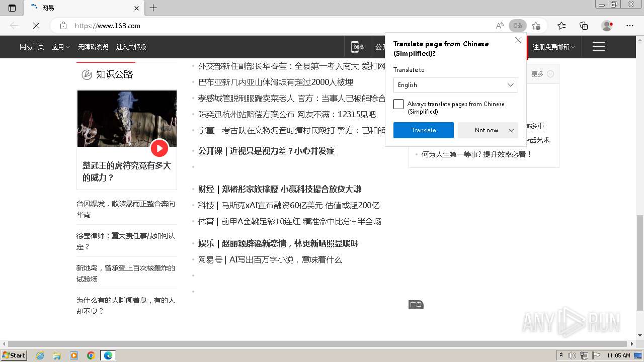644x362 pixels.
Task: Open 财经 郑裕彤家族 headline
Action: [x=280, y=189]
